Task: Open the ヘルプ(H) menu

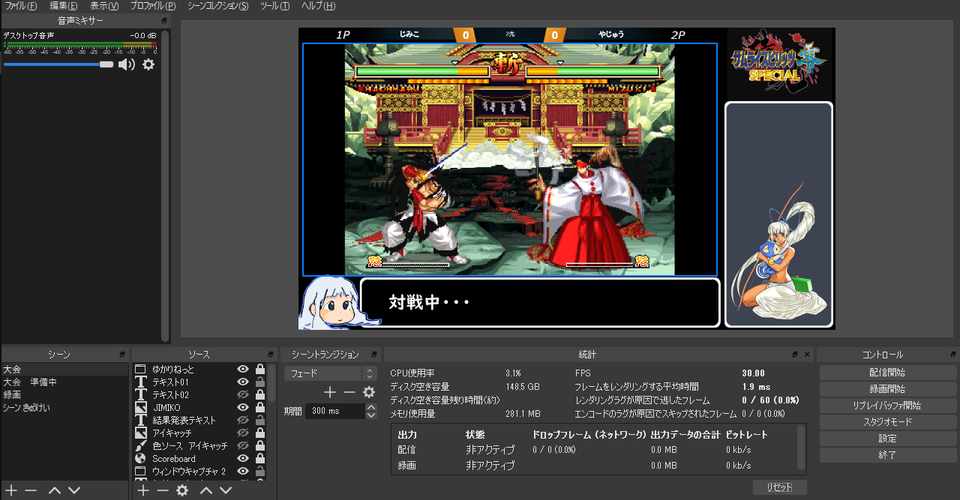Action: [318, 6]
